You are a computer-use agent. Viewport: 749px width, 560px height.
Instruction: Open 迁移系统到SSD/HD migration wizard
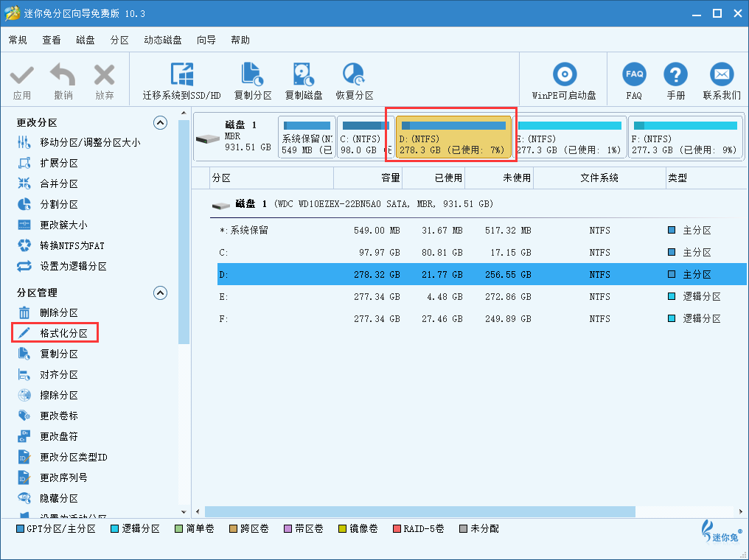point(181,81)
